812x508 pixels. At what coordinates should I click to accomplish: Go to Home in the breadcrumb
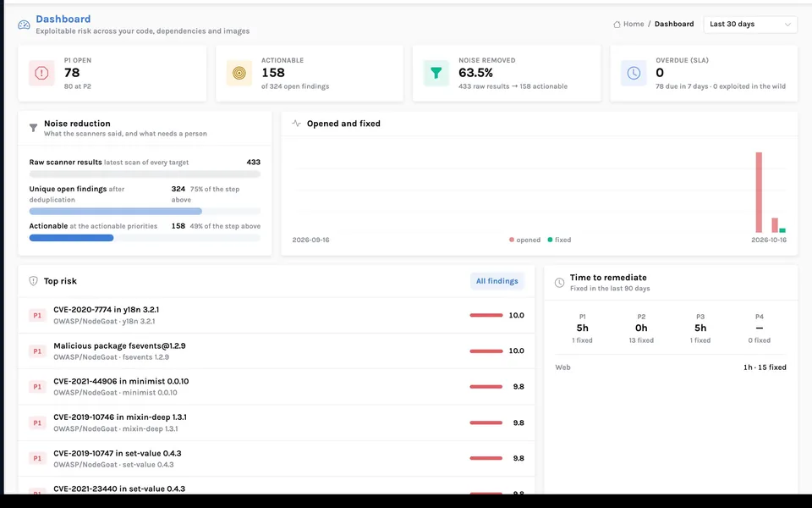pyautogui.click(x=634, y=25)
